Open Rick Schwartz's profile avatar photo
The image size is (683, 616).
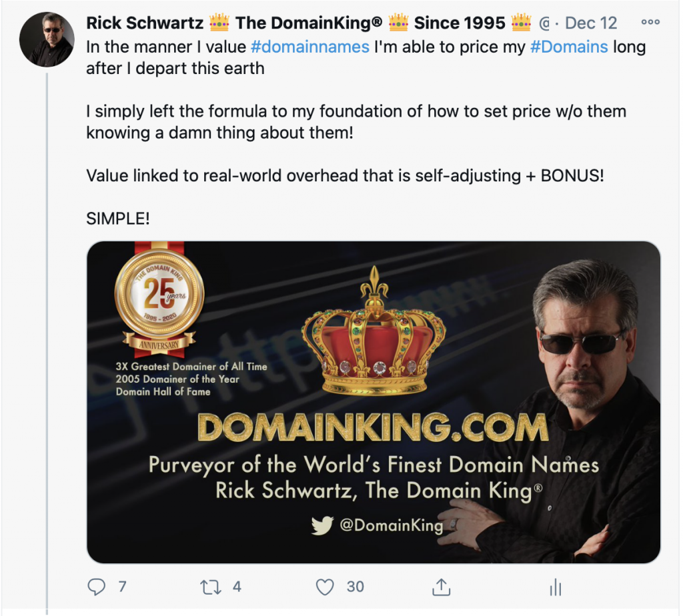coord(47,39)
